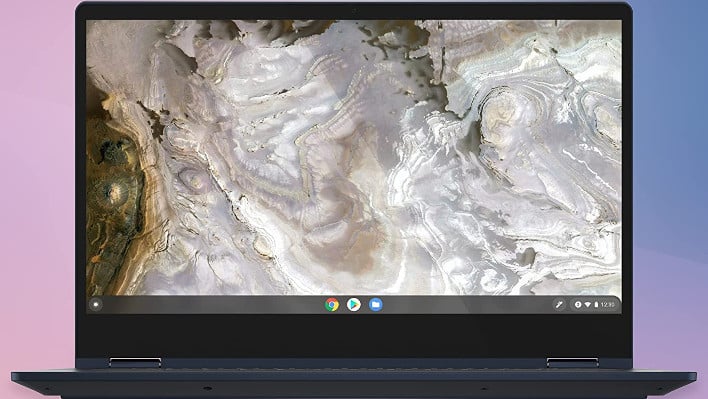Open the launcher from the shelf circle button
Screen dimensions: 708x399
tap(96, 305)
